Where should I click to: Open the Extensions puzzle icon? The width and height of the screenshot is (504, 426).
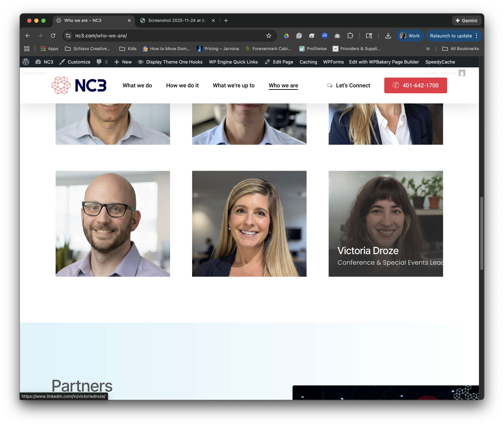[x=350, y=36]
